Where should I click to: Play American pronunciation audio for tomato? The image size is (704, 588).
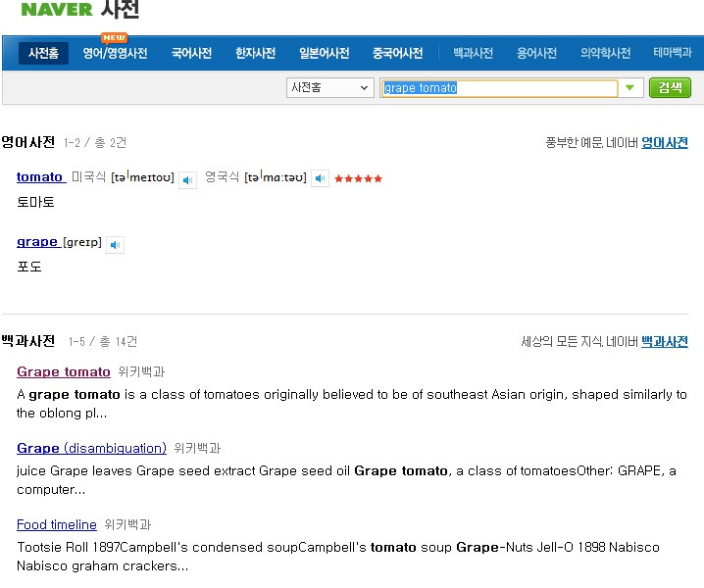187,180
